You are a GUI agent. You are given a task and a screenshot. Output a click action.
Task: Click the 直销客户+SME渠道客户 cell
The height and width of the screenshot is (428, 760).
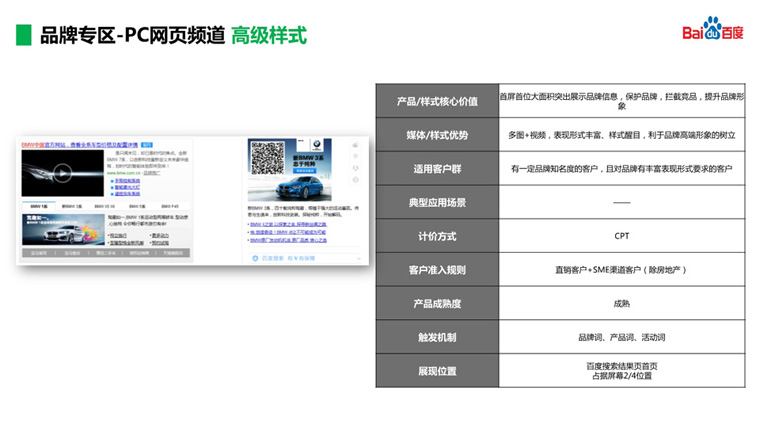pos(622,269)
